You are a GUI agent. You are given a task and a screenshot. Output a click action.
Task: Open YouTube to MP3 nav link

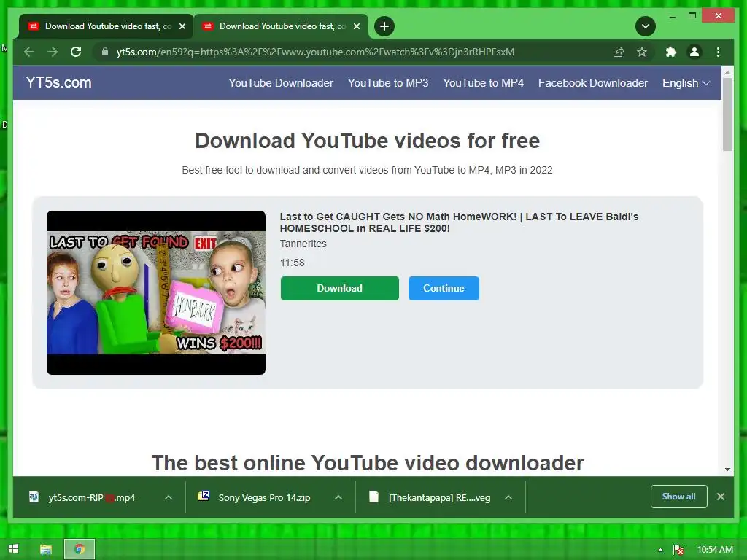click(x=388, y=83)
